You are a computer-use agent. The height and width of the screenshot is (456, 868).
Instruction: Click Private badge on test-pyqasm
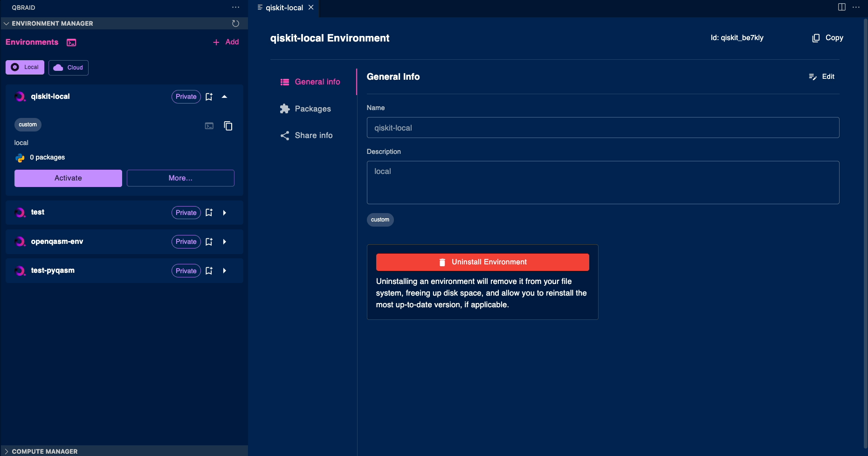click(x=186, y=271)
